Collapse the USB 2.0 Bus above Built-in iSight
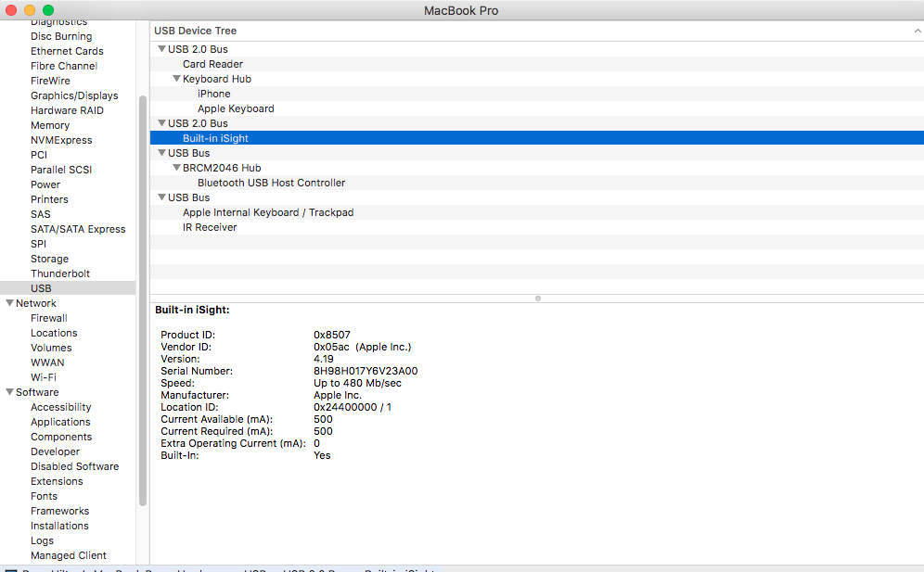The image size is (924, 572). coord(161,123)
